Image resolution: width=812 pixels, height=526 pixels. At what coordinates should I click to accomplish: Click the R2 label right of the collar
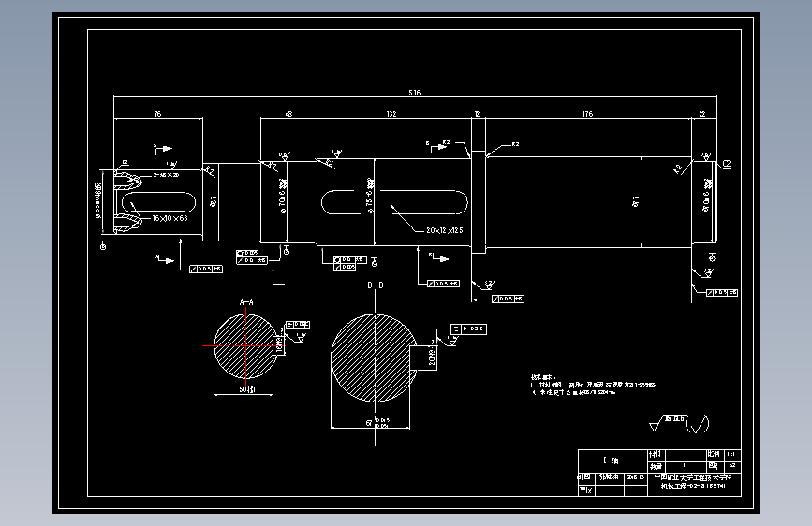tap(515, 144)
